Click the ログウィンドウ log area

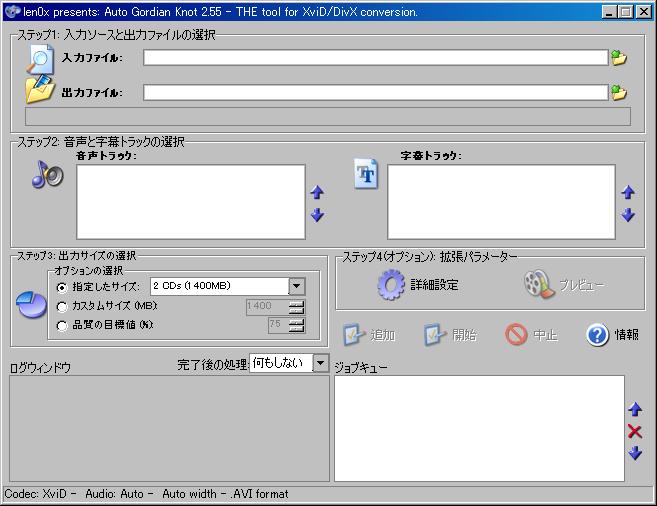tap(169, 429)
